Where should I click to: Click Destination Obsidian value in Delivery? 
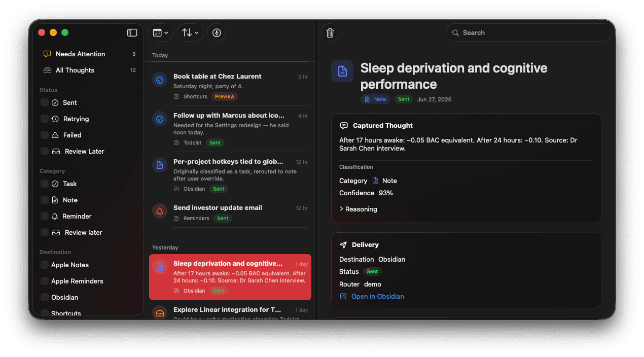point(391,259)
